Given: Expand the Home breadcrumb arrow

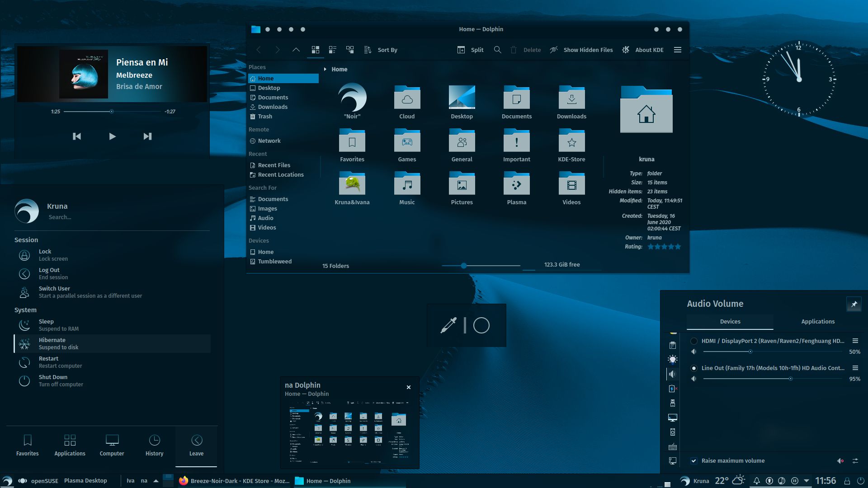Looking at the screenshot, I should 325,69.
